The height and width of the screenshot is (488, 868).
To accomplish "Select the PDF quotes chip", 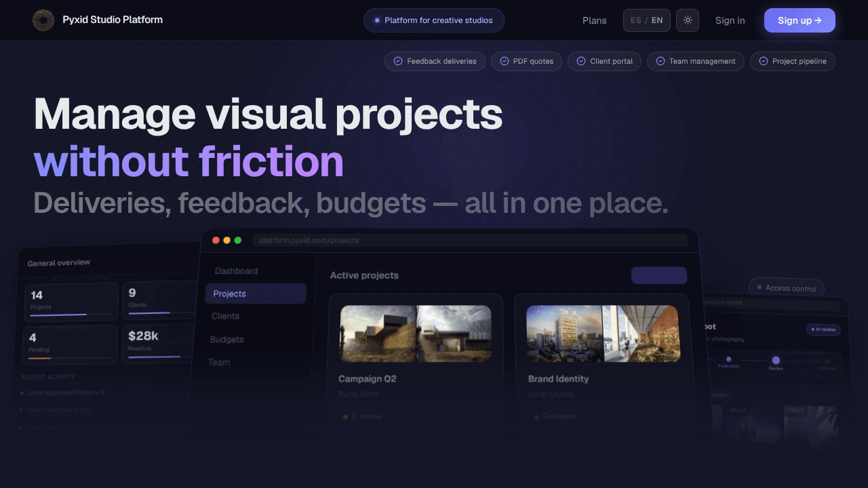I will click(526, 61).
